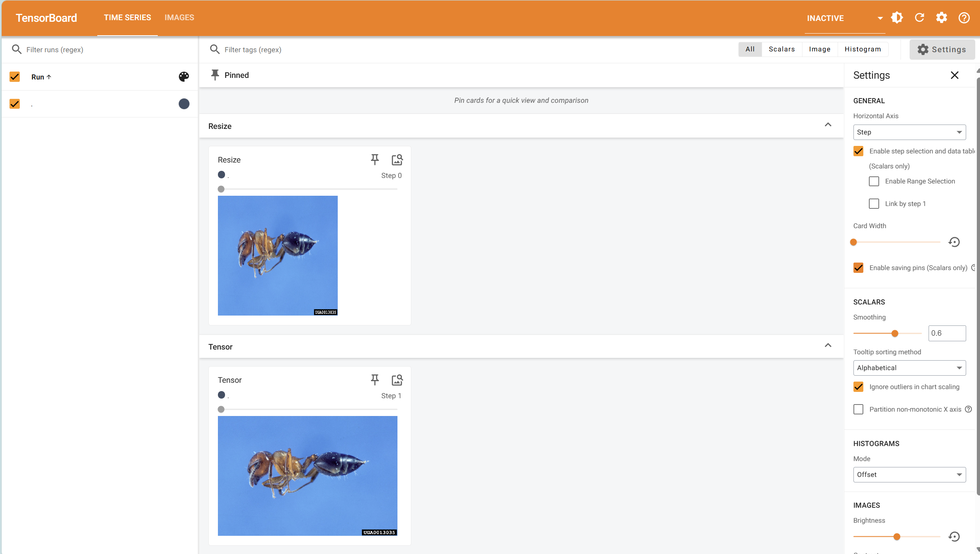
Task: Reset Brightness to default
Action: 954,537
